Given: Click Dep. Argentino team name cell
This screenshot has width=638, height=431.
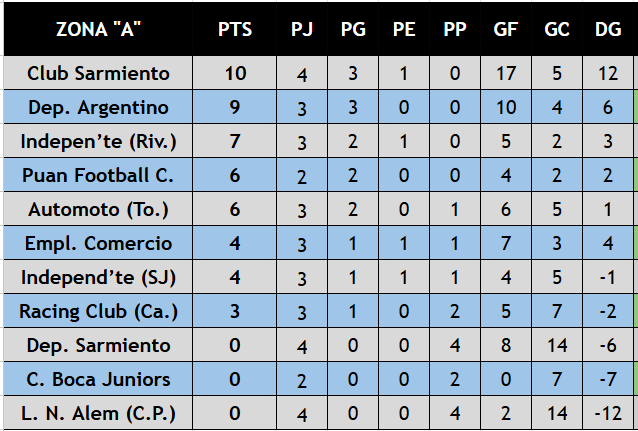Looking at the screenshot, I should [x=98, y=107].
